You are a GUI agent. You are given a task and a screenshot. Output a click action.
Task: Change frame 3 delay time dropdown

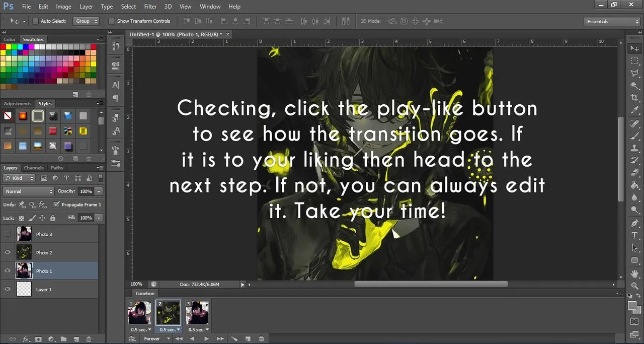pyautogui.click(x=198, y=329)
